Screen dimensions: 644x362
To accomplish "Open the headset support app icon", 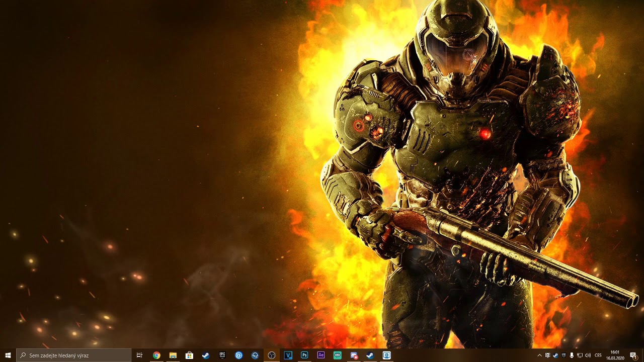I will (255, 355).
